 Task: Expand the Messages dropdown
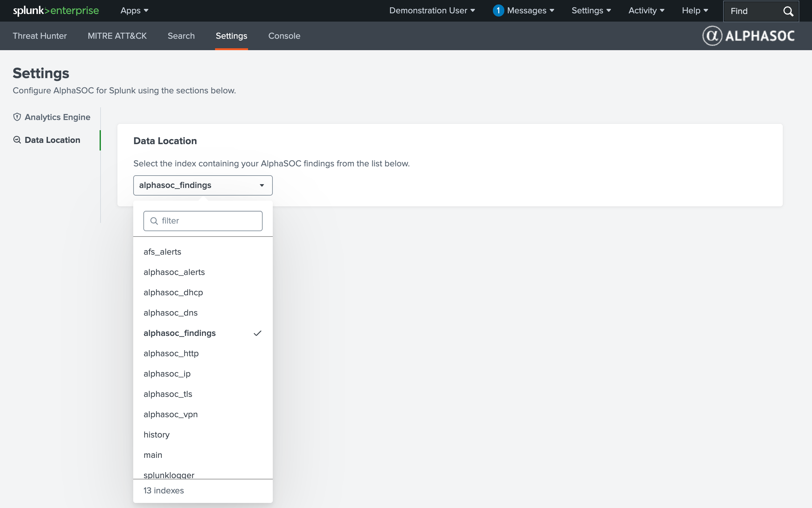click(530, 11)
